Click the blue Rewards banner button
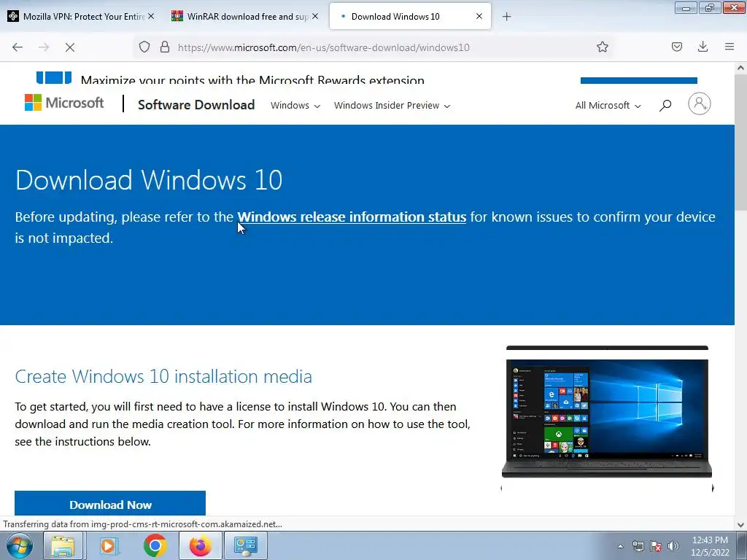The width and height of the screenshot is (747, 560). (639, 80)
